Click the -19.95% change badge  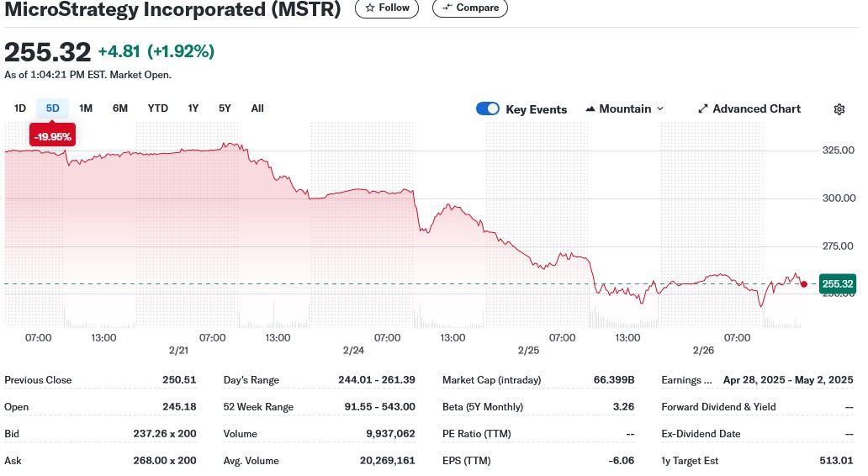point(52,136)
